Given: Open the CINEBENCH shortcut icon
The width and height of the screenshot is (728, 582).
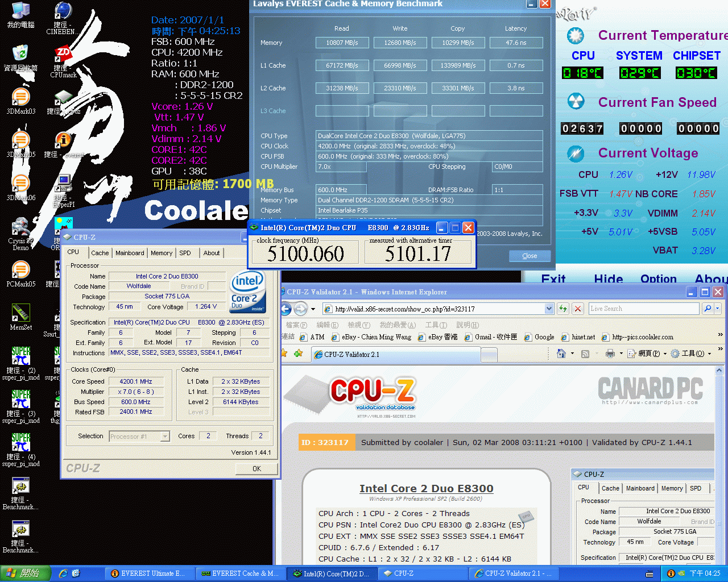Looking at the screenshot, I should 63,18.
